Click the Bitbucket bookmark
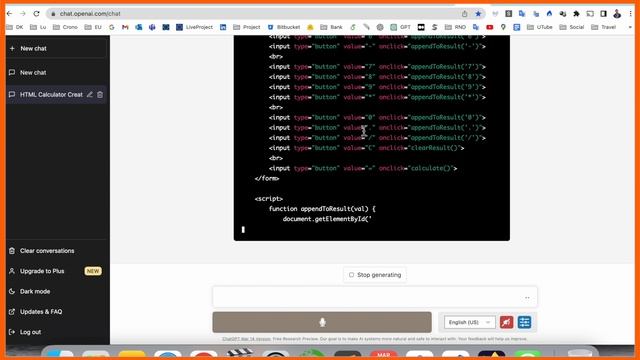Screen dimensions: 640x360 click(x=284, y=27)
